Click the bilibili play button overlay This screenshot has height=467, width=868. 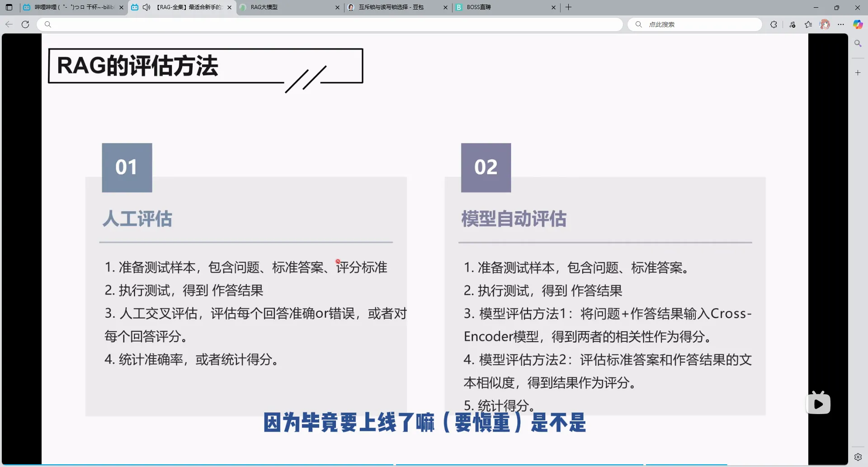click(x=818, y=403)
